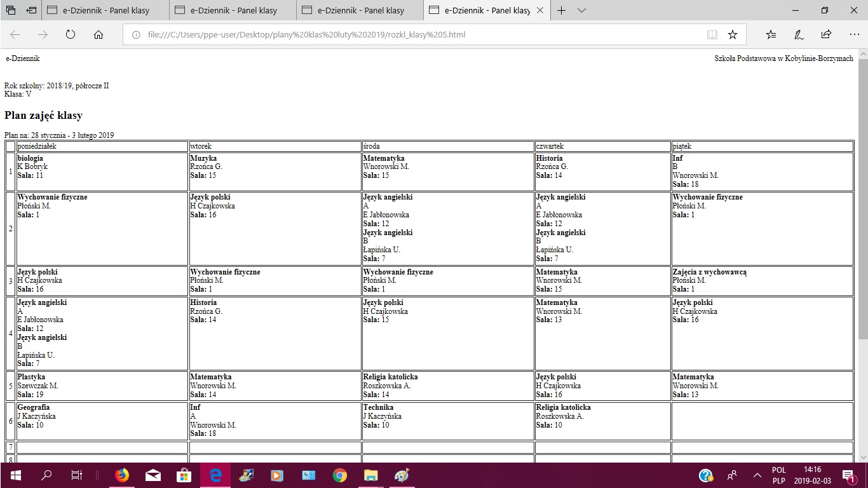Click the Add notes pen icon
Image resolution: width=868 pixels, height=488 pixels.
pyautogui.click(x=799, y=34)
